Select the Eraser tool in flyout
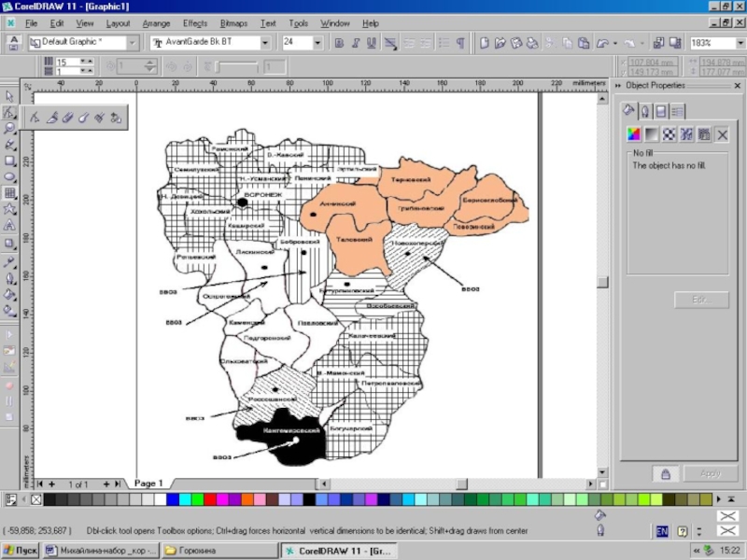Image resolution: width=747 pixels, height=560 pixels. click(x=67, y=118)
